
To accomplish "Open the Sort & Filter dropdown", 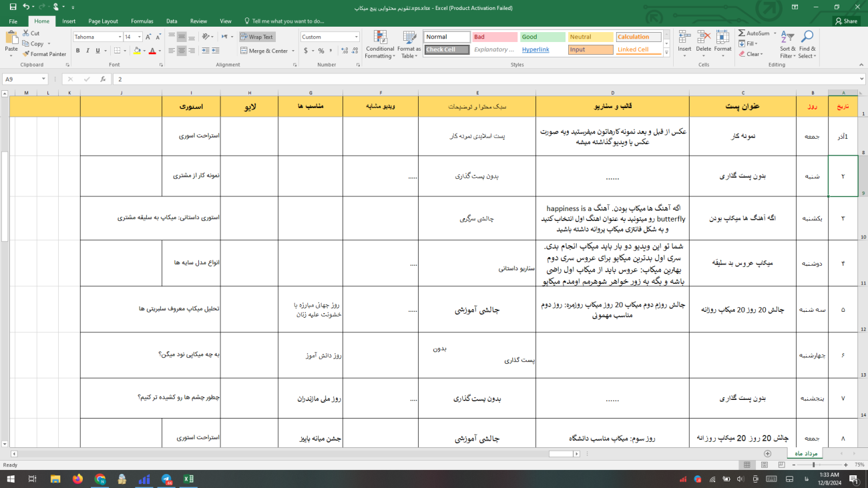I will coord(788,44).
